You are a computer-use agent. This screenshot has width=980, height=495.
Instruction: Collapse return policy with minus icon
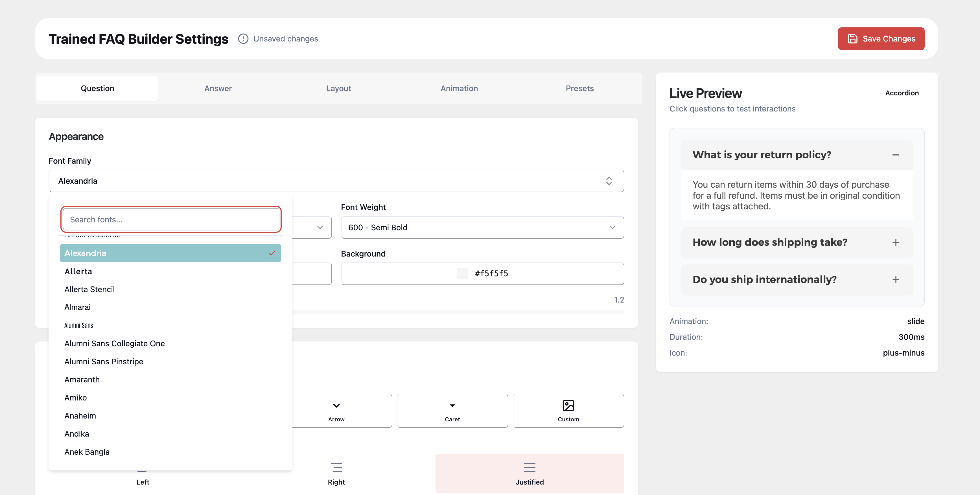coord(896,155)
